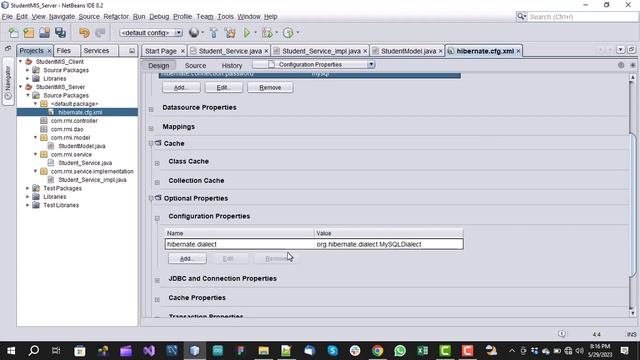Open the Start Page editor tab
Viewport: 640px width, 360px height.
coord(161,51)
